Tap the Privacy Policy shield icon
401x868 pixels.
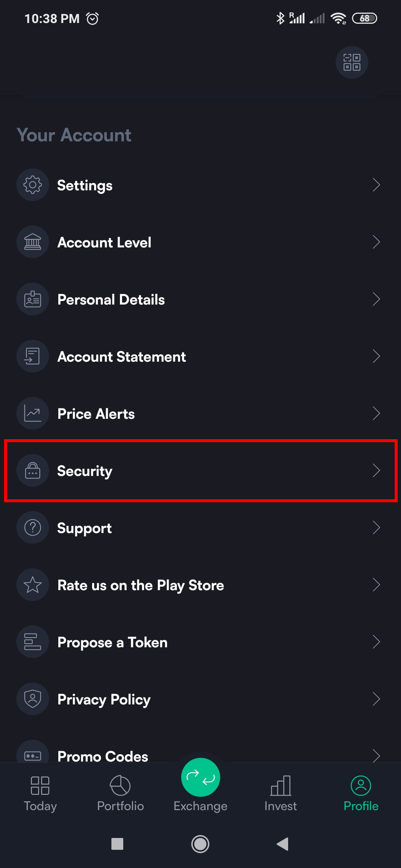click(x=33, y=699)
